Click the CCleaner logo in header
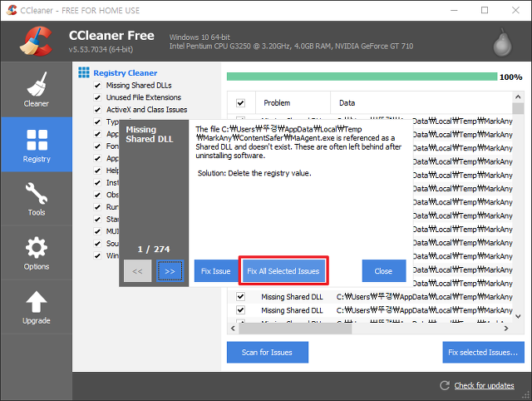 37,41
